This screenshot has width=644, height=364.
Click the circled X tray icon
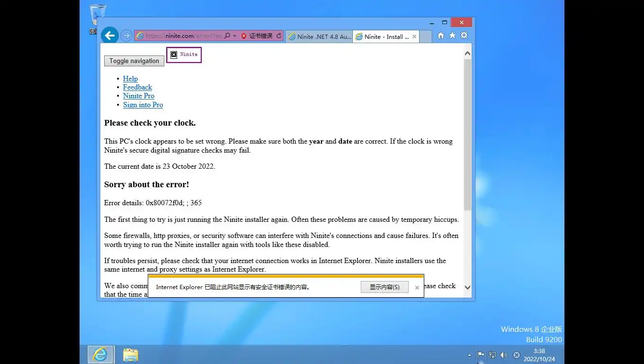(x=517, y=355)
